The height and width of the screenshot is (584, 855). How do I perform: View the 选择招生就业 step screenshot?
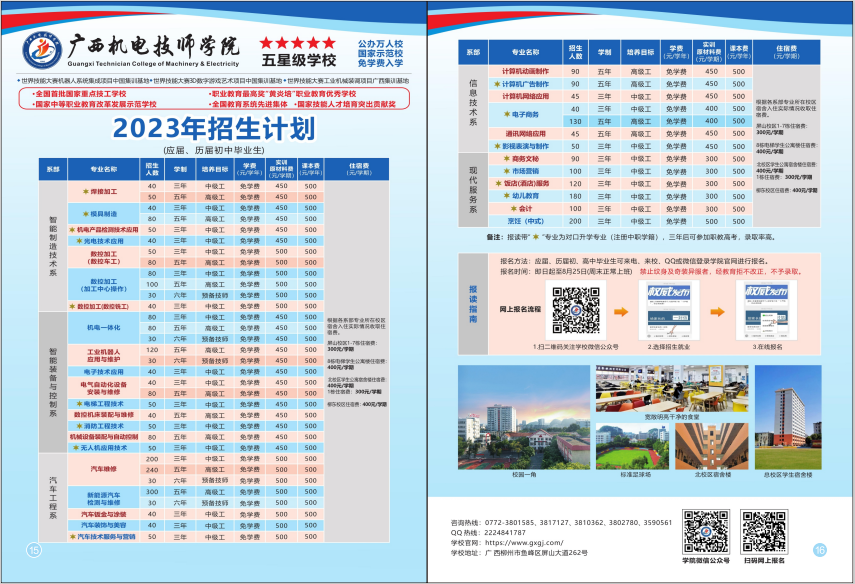(669, 311)
